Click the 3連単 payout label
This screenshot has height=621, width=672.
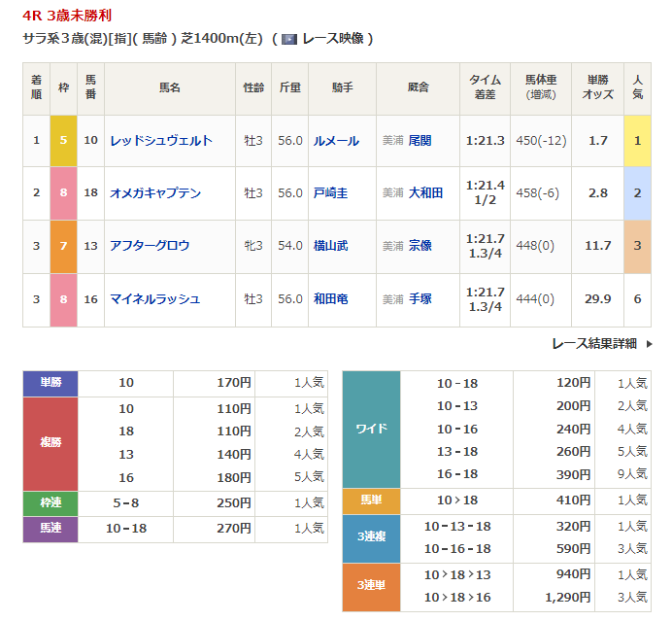(372, 586)
